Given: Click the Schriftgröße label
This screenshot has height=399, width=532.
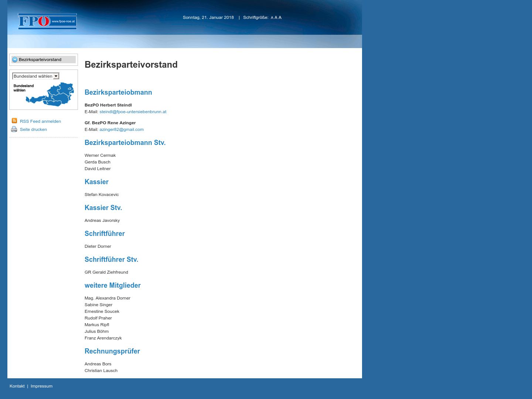Looking at the screenshot, I should pyautogui.click(x=256, y=17).
